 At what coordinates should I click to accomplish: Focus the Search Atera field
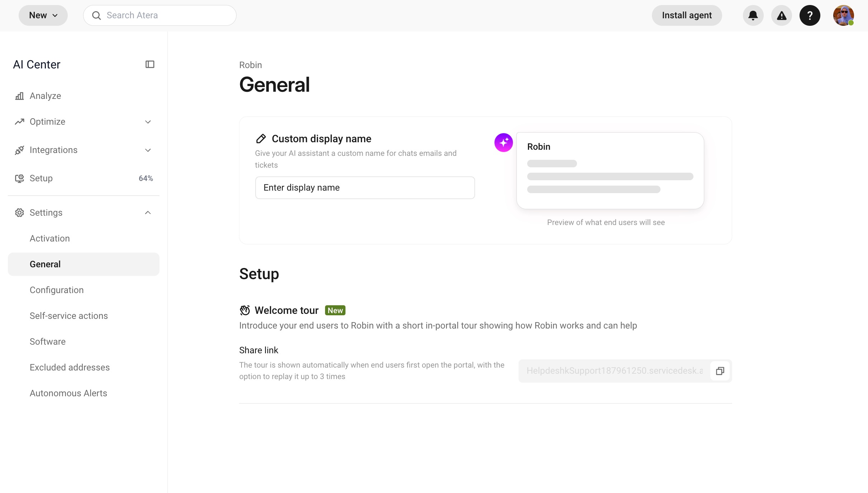pos(160,15)
